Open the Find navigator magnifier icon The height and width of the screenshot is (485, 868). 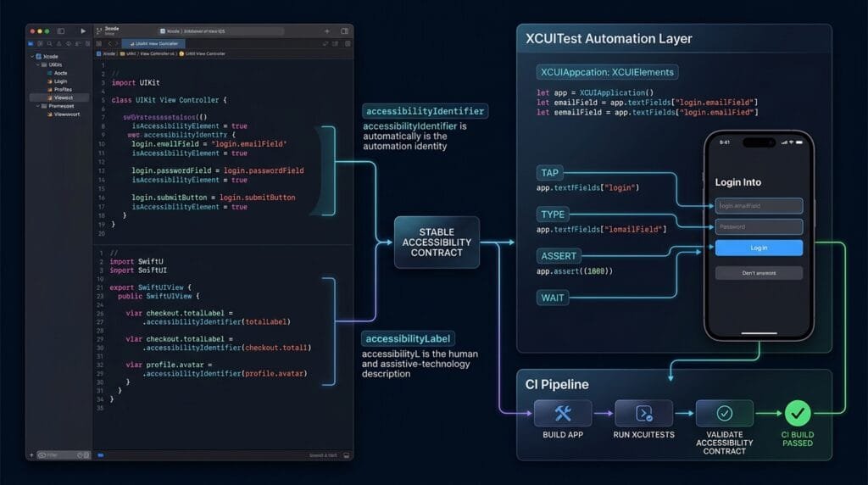(x=50, y=43)
